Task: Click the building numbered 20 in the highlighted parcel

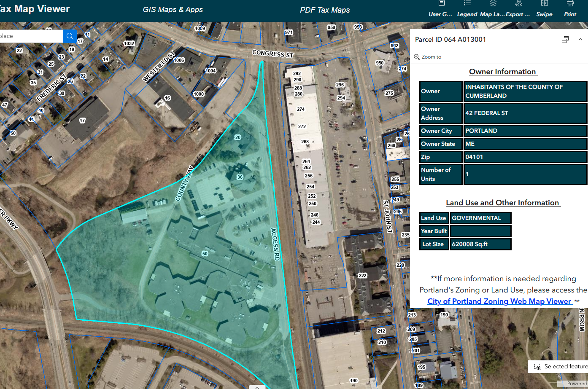Action: tap(238, 137)
